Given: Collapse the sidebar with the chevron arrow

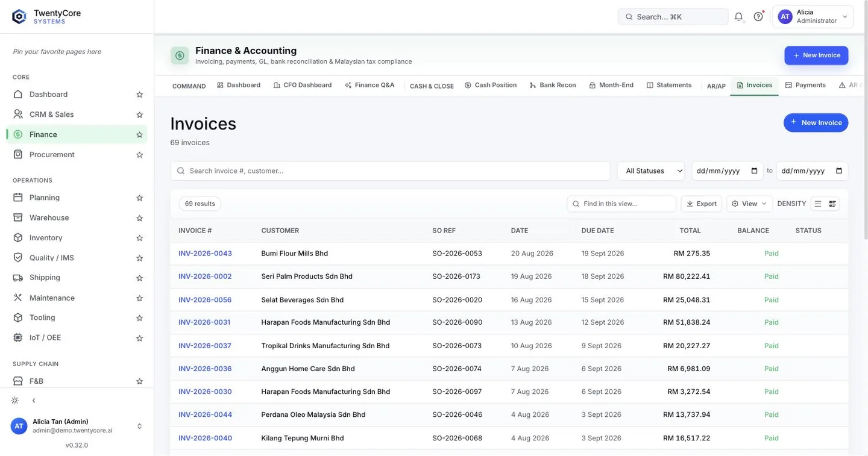Looking at the screenshot, I should click(34, 401).
